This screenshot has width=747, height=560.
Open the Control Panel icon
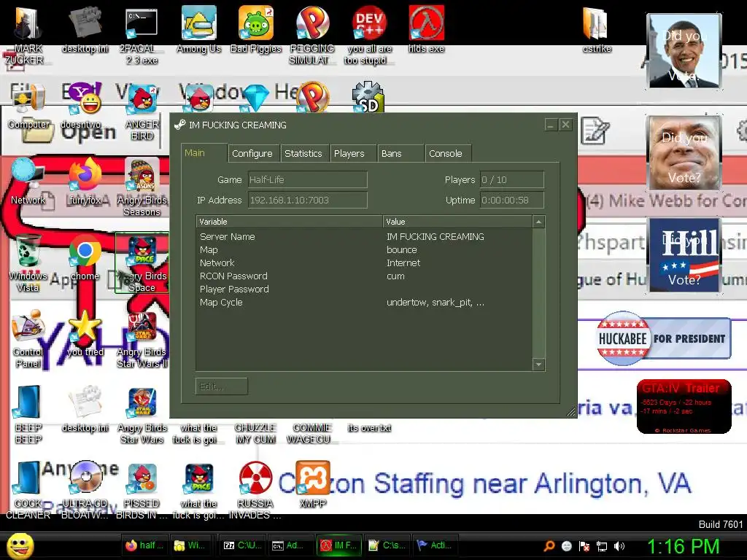click(28, 327)
